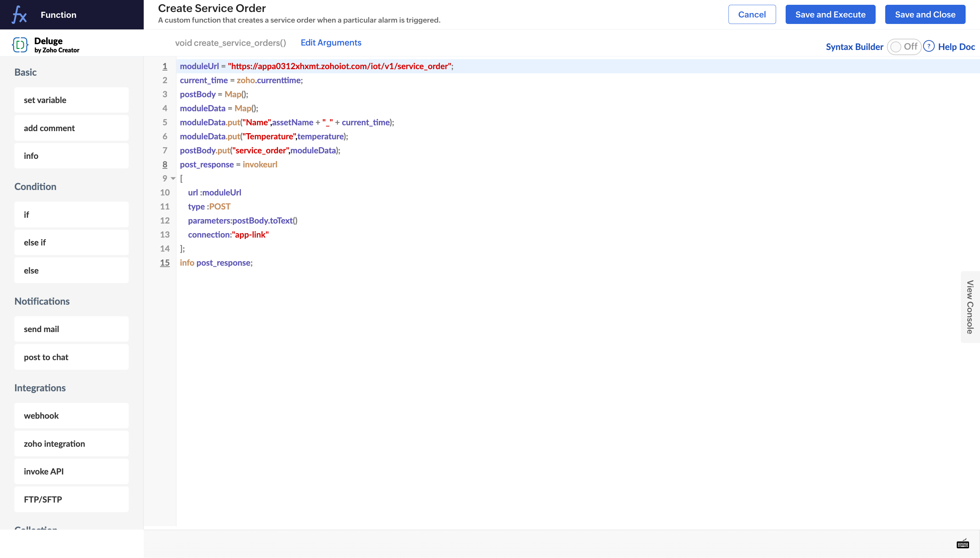
Task: Select the set variable snippet
Action: tap(71, 100)
